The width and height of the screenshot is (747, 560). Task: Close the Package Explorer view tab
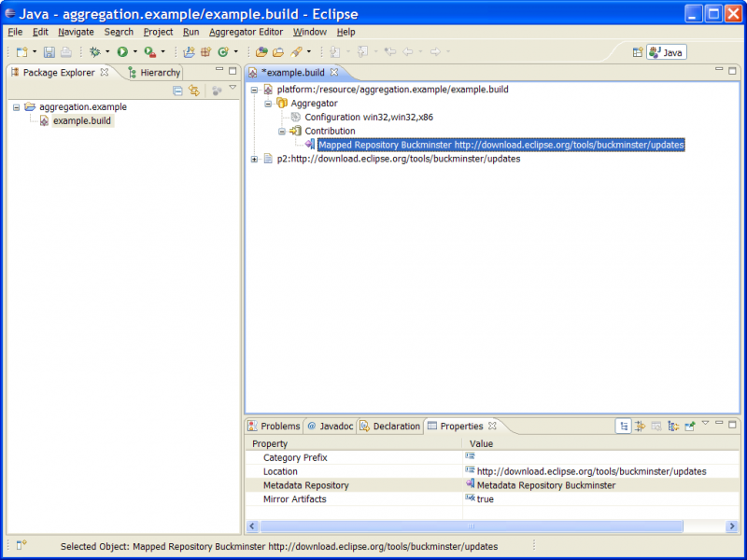[105, 73]
